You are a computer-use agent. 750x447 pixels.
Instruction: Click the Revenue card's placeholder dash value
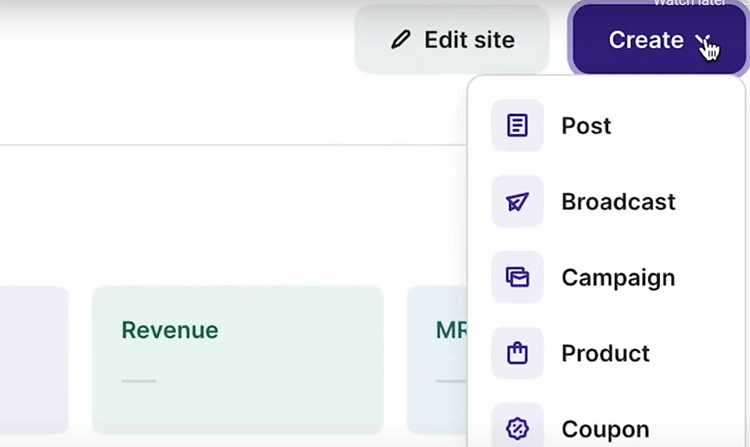click(139, 381)
